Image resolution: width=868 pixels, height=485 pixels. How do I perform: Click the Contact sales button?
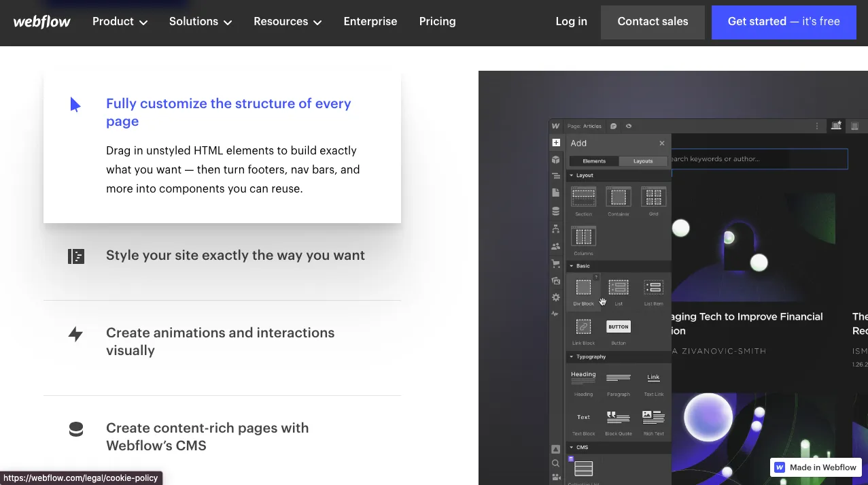[653, 22]
